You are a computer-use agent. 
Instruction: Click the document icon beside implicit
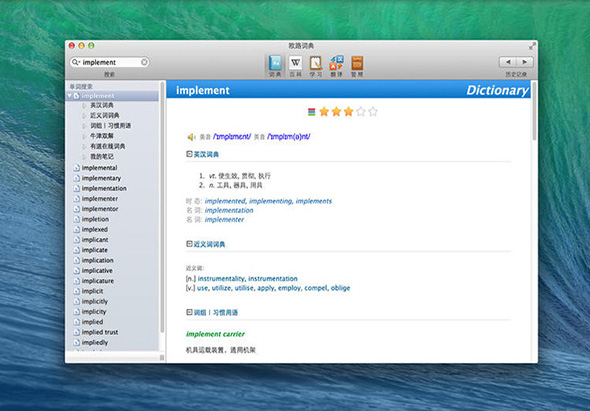point(76,291)
